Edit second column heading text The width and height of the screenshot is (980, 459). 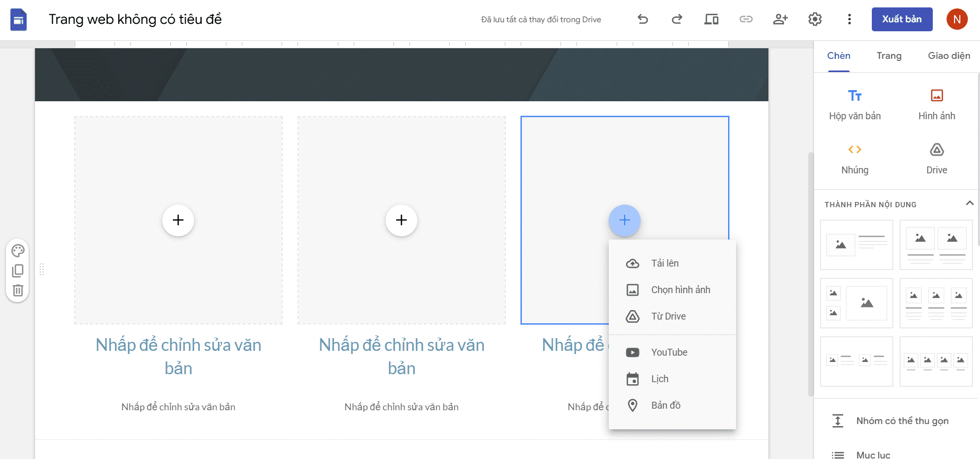pos(401,357)
